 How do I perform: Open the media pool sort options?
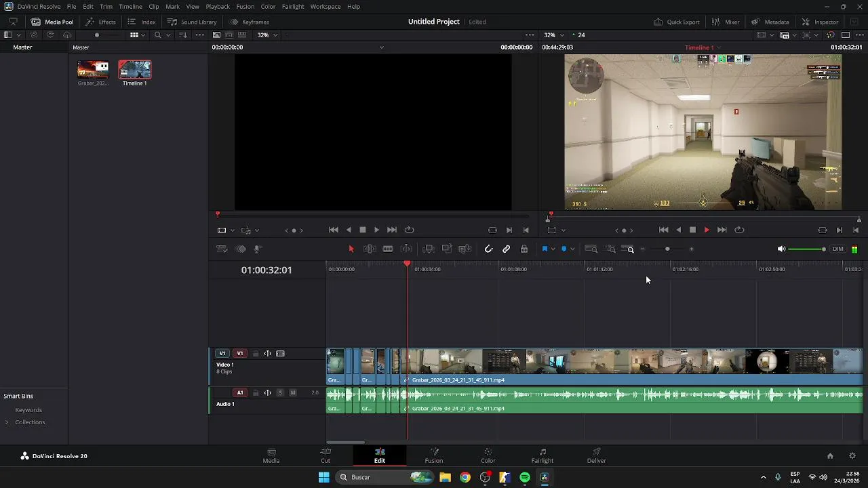(182, 35)
